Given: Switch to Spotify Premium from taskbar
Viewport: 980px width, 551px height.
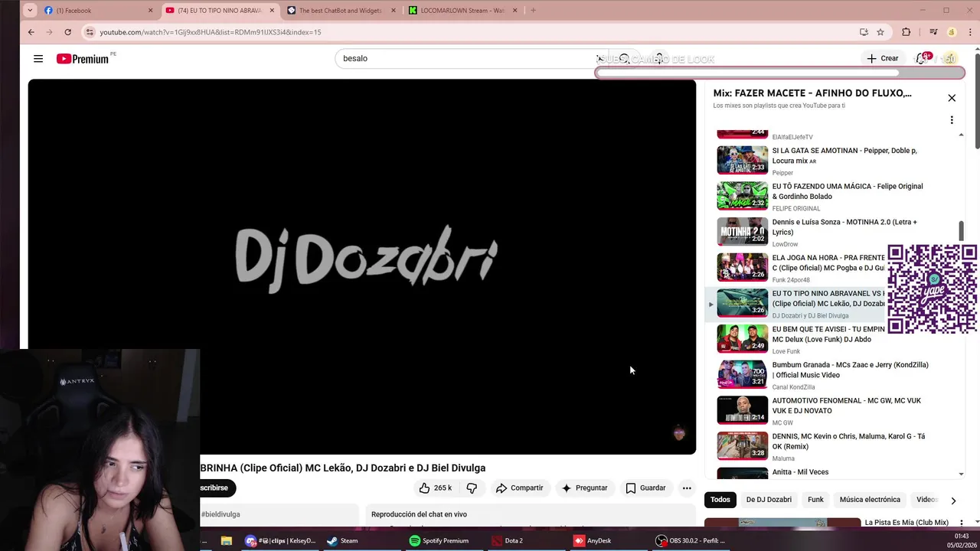Looking at the screenshot, I should pyautogui.click(x=439, y=540).
